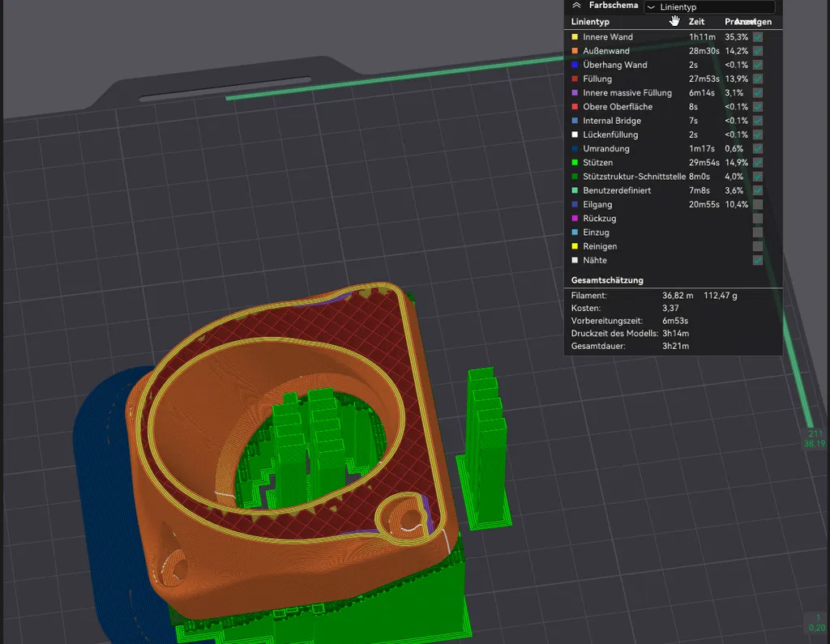Uncheck the Außenwand display checkbox
Image resolution: width=830 pixels, height=644 pixels.
click(758, 51)
